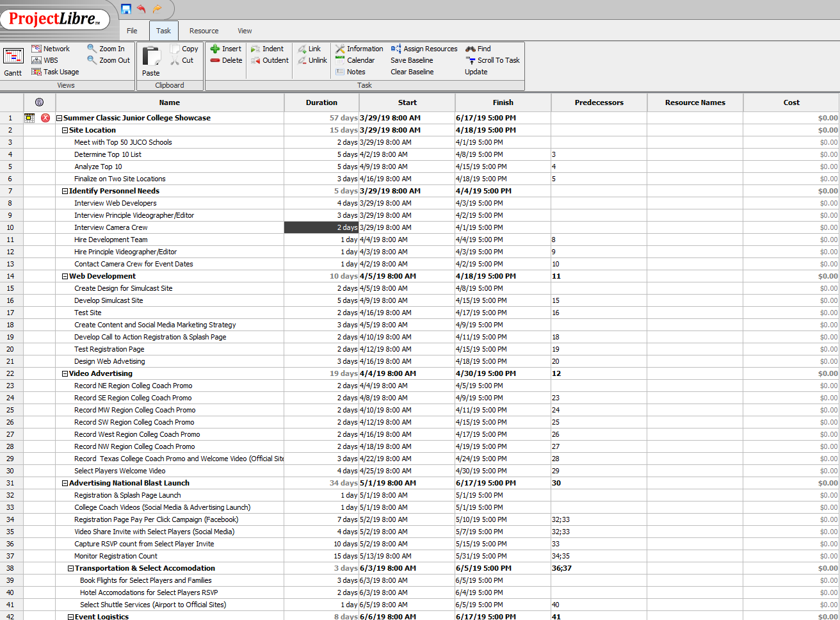Outdent the selected task
Screen dimensions: 840x620
[270, 60]
